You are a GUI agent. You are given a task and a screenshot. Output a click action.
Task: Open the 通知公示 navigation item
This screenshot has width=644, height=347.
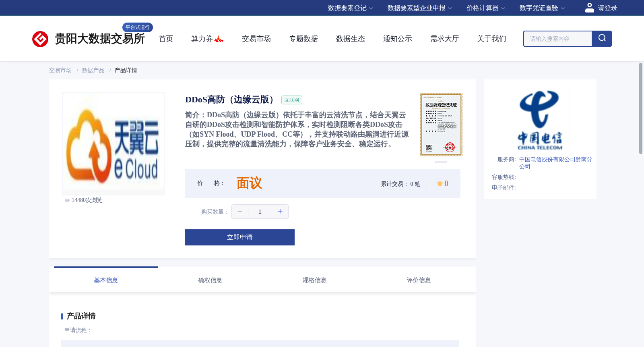point(398,39)
